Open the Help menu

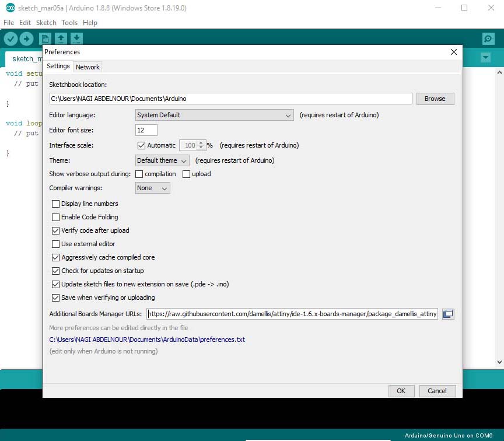[x=90, y=23]
